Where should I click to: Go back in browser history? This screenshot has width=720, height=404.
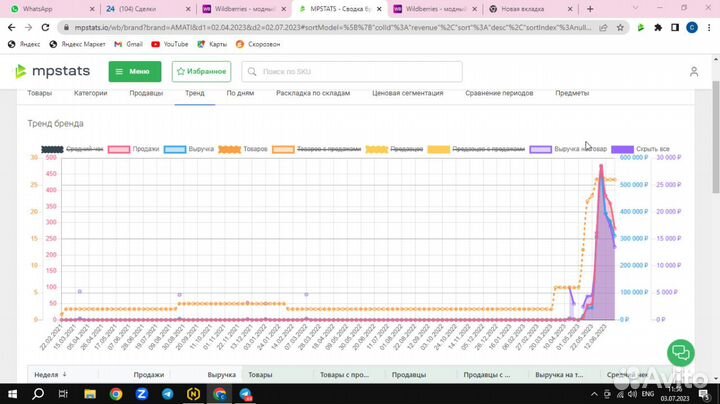(x=11, y=28)
